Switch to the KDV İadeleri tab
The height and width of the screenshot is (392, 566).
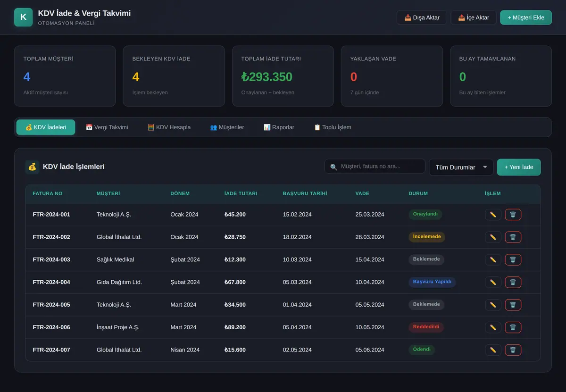click(x=46, y=127)
